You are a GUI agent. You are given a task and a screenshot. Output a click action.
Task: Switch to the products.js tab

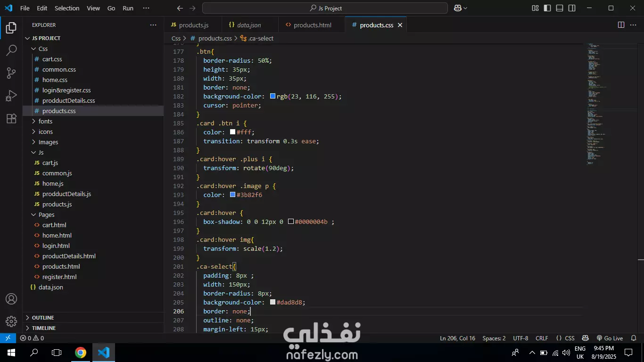click(x=193, y=25)
